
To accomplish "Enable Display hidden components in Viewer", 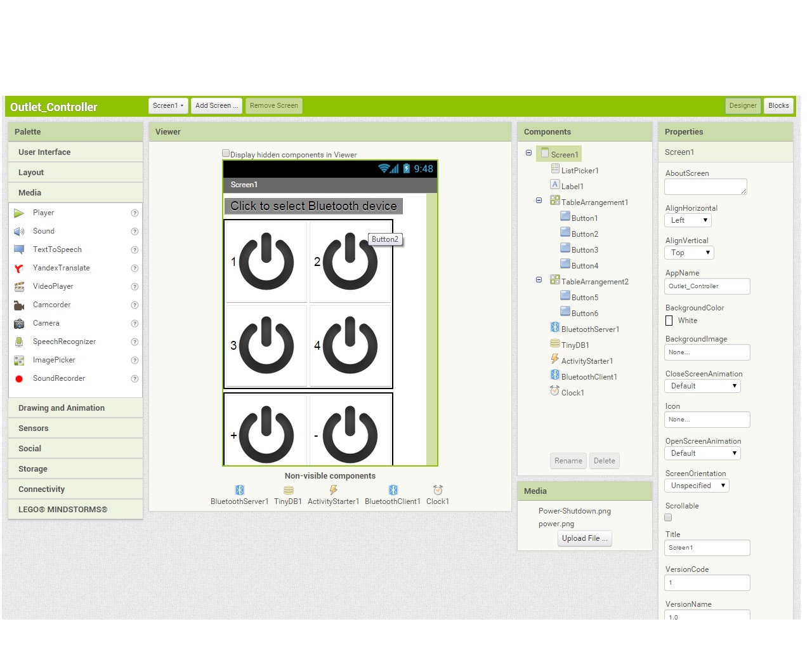I will tap(226, 153).
